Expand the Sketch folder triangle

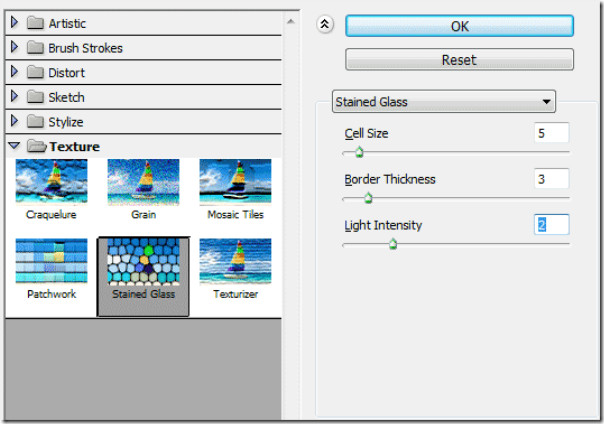click(14, 97)
